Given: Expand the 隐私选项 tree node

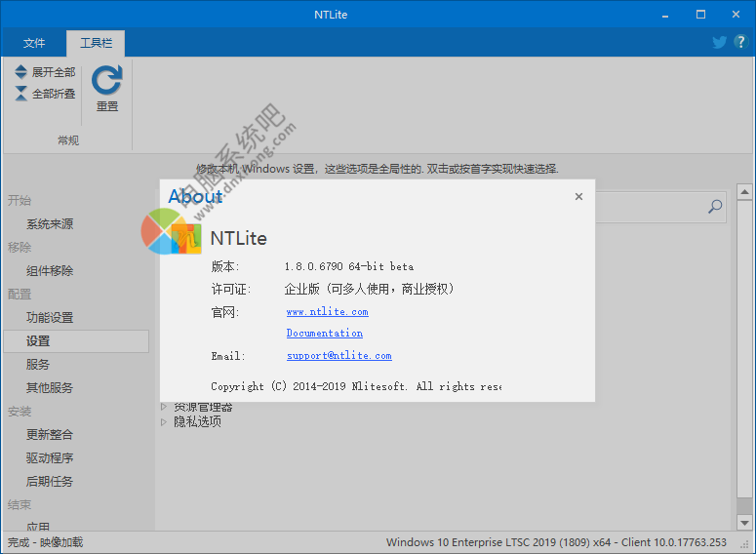Looking at the screenshot, I should click(164, 422).
